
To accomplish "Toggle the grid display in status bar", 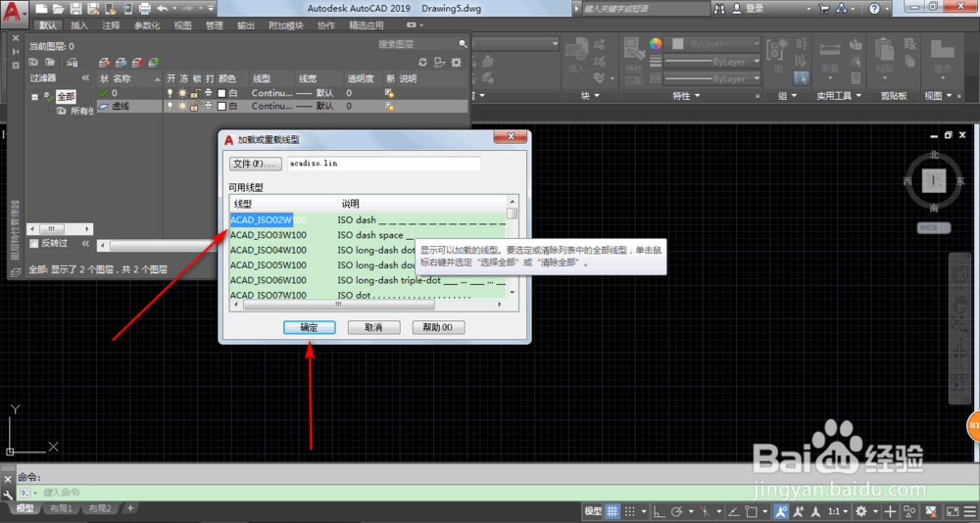I will [x=612, y=510].
